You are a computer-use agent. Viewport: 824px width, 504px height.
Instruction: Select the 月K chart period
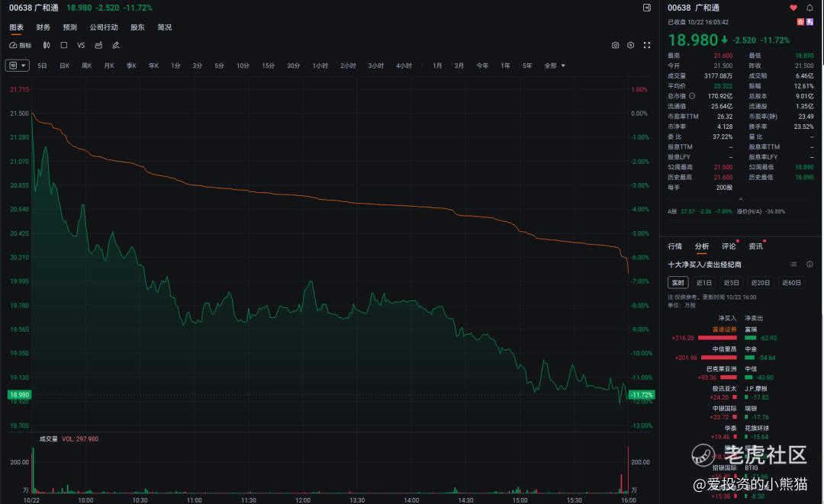[x=109, y=66]
